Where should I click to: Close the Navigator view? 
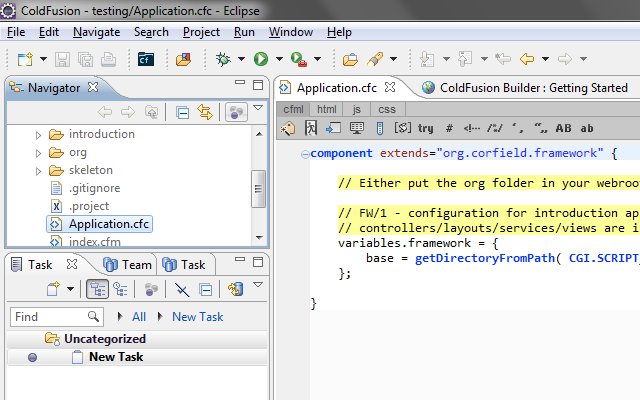click(x=93, y=87)
